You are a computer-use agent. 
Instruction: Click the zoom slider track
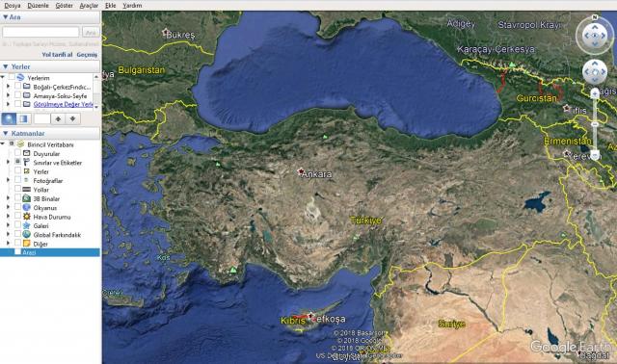click(x=595, y=124)
